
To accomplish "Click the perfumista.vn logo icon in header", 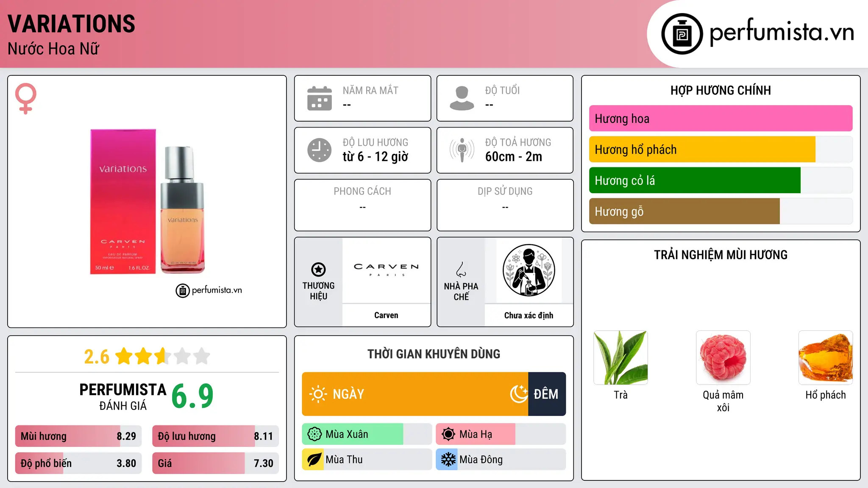I will click(x=682, y=34).
